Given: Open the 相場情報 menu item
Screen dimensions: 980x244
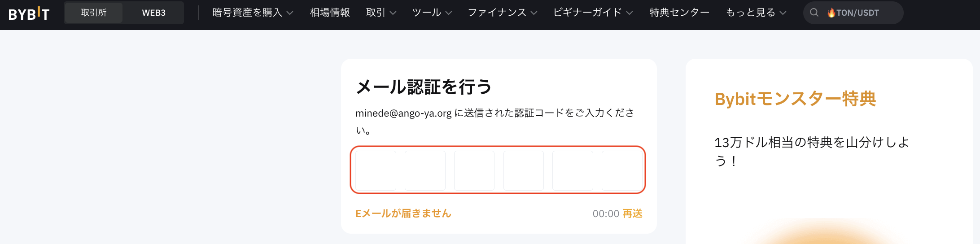Looking at the screenshot, I should pos(330,13).
